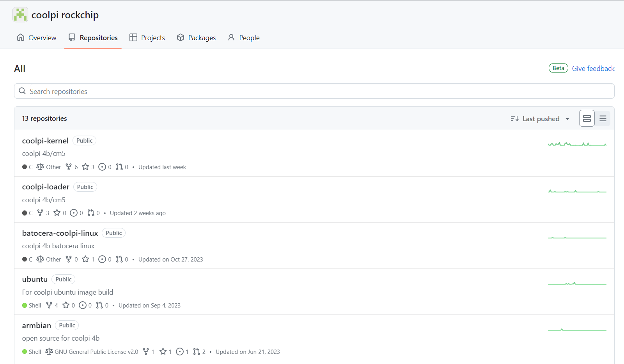Click 'For coolpi ubuntu image build' description
Viewport: 624px width, 364px height.
(67, 292)
